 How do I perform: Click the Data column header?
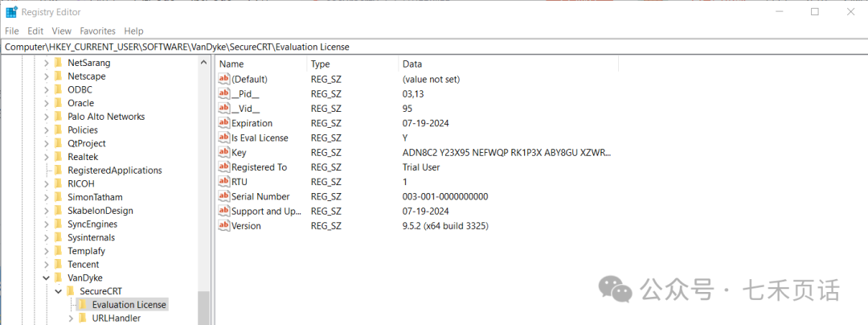pyautogui.click(x=506, y=64)
